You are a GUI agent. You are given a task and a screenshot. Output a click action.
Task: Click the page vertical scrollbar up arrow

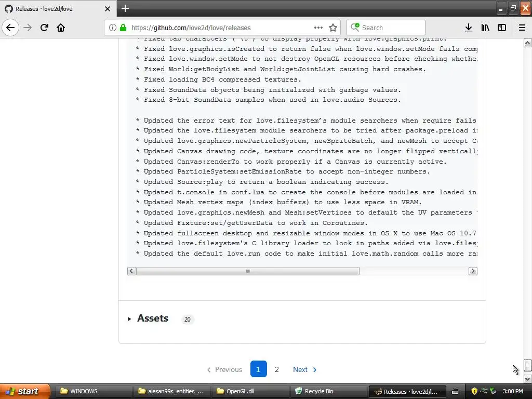click(x=528, y=43)
